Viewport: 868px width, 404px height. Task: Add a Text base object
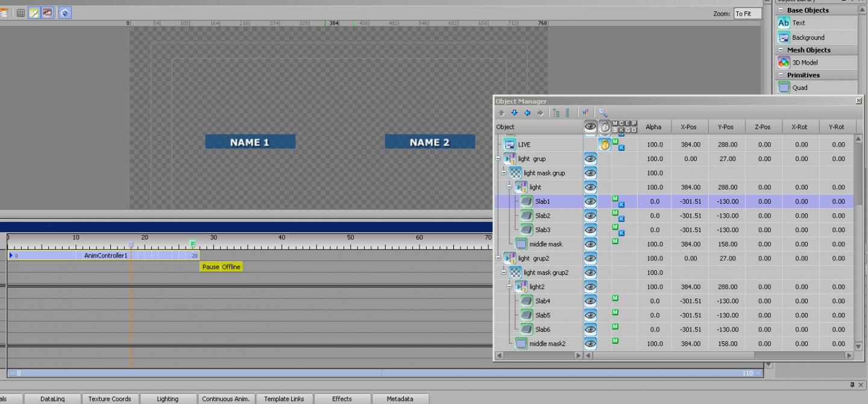(x=784, y=23)
